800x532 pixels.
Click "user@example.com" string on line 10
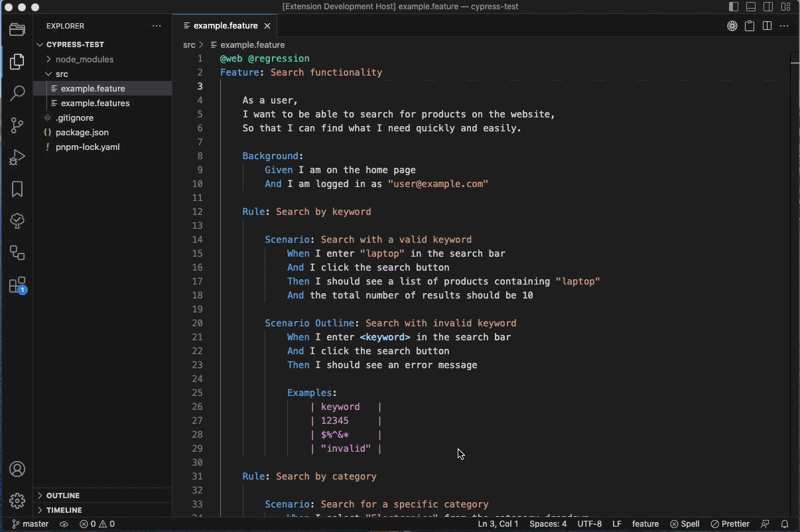(x=438, y=184)
